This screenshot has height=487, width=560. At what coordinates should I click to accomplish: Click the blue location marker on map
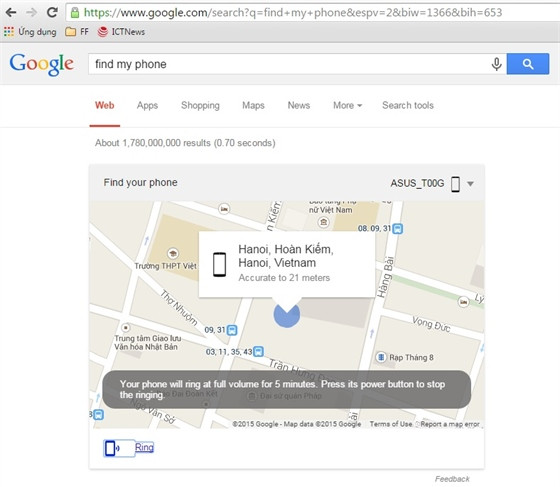coord(287,315)
